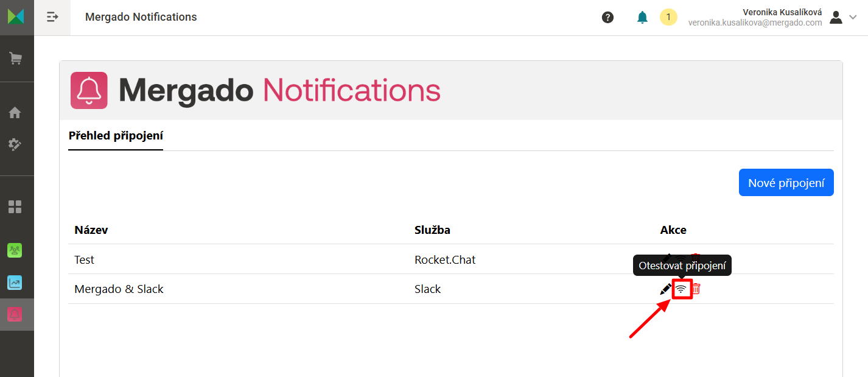Click the Nové připojení button
The width and height of the screenshot is (868, 377).
(x=786, y=183)
